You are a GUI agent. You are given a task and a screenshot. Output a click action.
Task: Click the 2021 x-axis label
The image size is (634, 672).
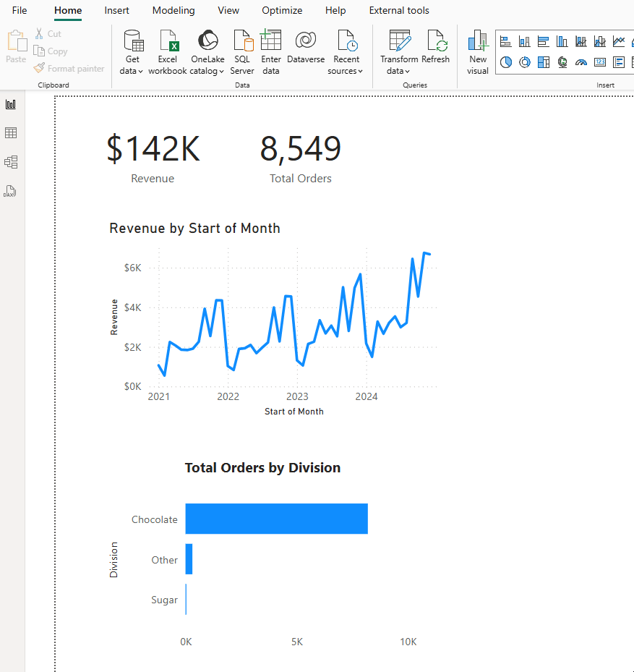click(158, 396)
